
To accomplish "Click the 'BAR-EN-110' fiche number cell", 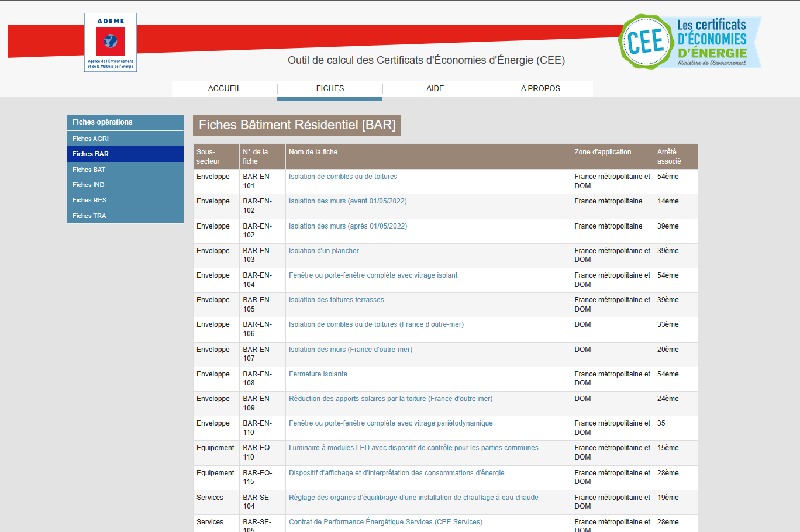I will (x=263, y=428).
